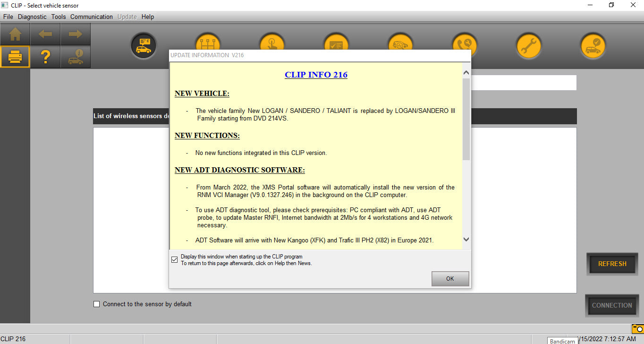Tick Connect to the sensor by default
This screenshot has width=644, height=344.
[97, 304]
